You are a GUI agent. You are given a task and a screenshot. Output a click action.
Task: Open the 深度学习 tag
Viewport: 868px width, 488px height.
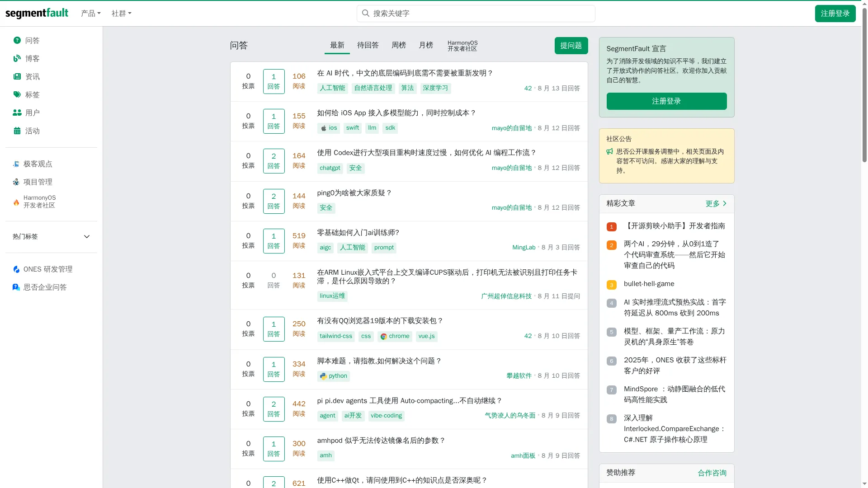(x=435, y=88)
